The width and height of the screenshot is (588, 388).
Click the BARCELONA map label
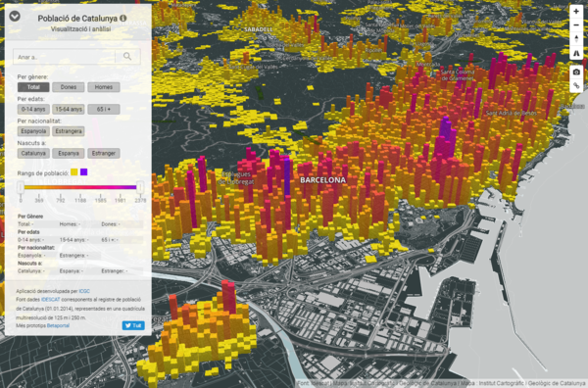(322, 180)
